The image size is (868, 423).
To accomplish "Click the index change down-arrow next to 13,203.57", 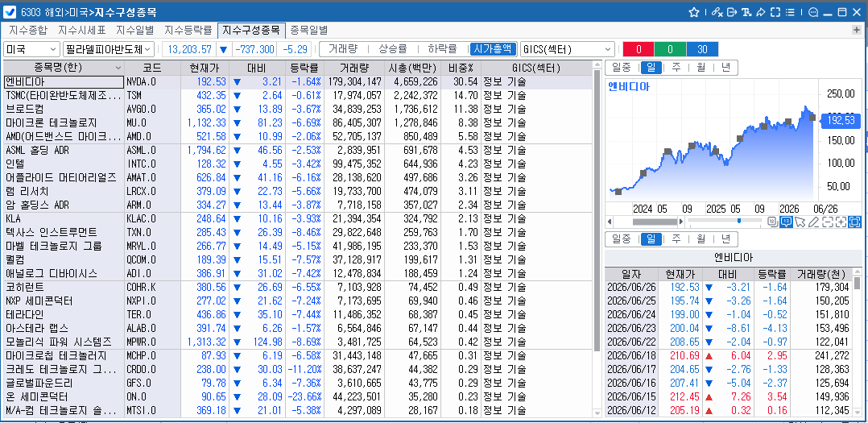I will tap(224, 49).
